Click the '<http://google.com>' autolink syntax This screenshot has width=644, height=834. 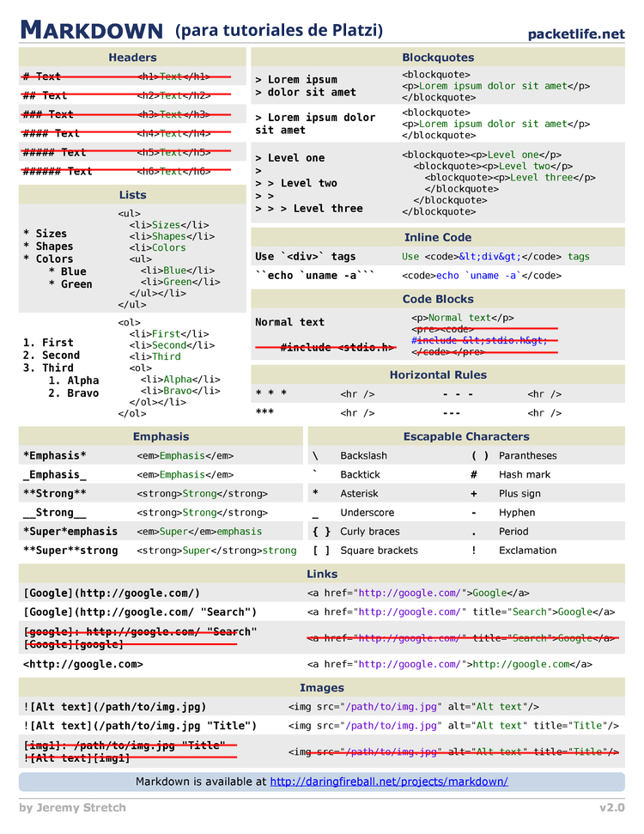click(x=83, y=664)
